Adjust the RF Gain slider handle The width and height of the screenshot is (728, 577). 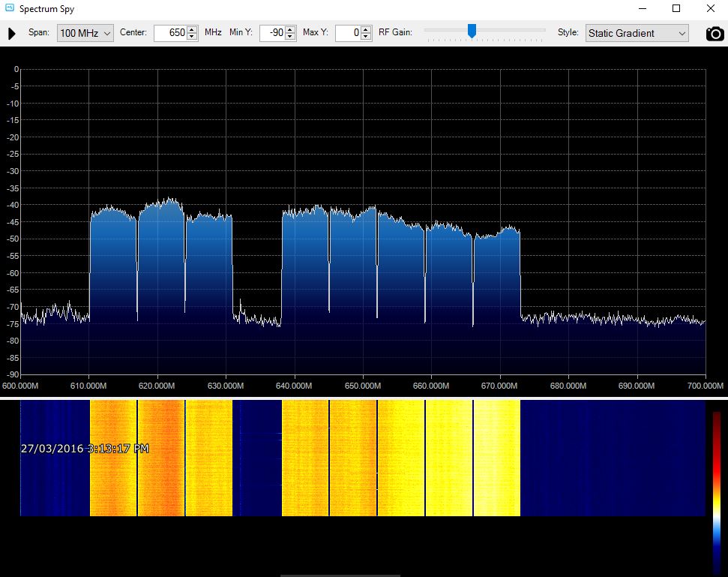(472, 32)
